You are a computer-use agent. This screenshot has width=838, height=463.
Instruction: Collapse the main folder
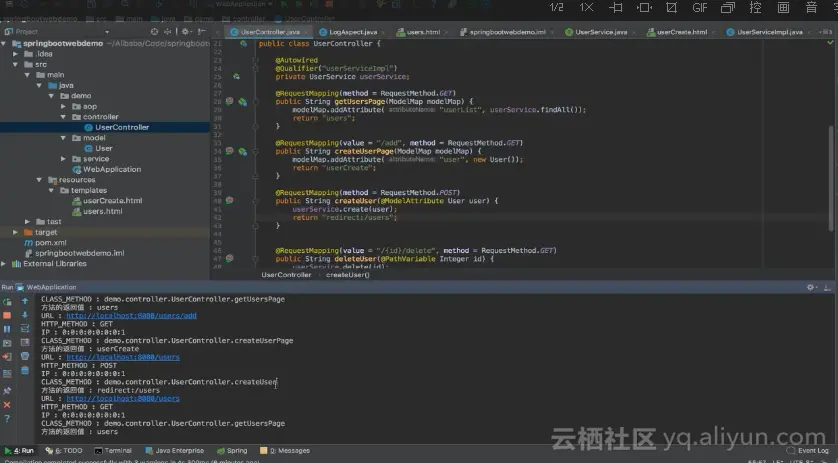tap(27, 75)
